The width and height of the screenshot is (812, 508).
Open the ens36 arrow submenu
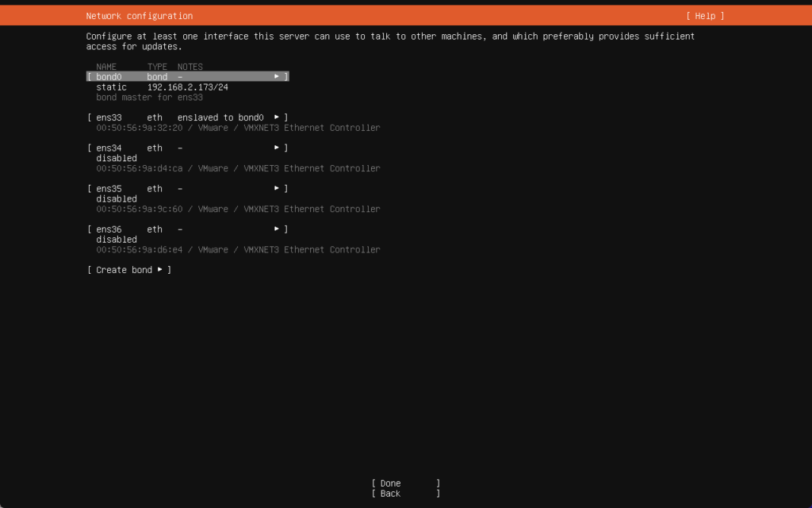pos(277,229)
